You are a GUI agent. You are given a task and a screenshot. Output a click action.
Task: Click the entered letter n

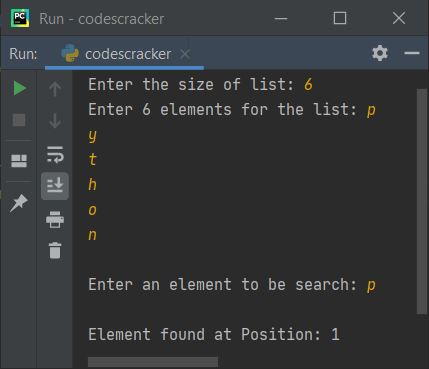pyautogui.click(x=93, y=235)
